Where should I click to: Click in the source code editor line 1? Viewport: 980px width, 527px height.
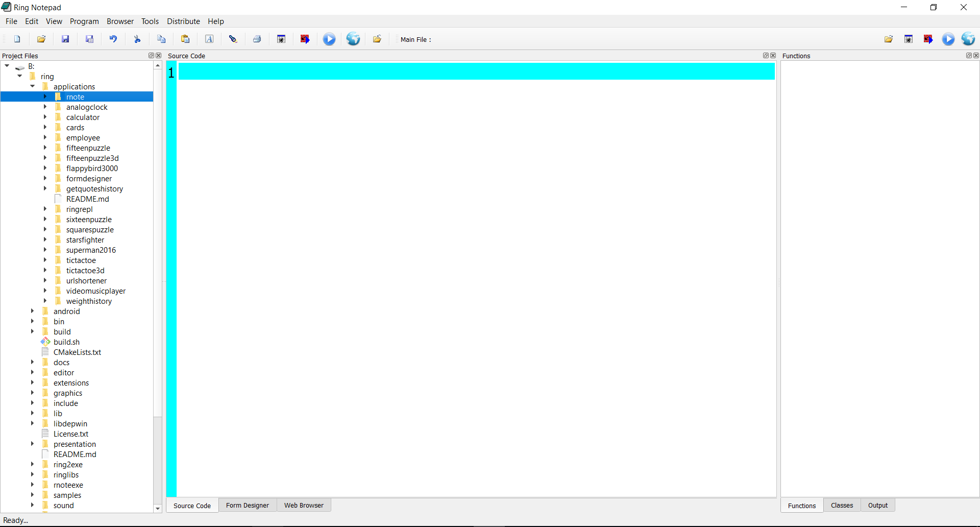pyautogui.click(x=476, y=71)
